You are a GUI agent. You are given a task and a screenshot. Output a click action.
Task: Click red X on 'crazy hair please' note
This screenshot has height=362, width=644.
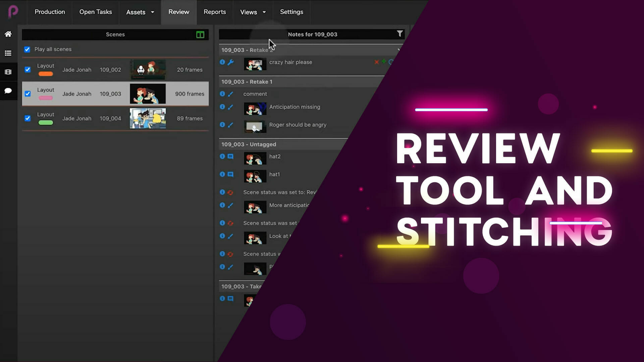pos(377,62)
